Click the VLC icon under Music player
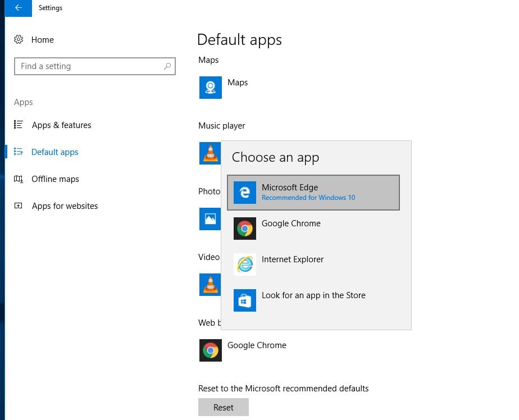519x420 pixels. tap(210, 153)
